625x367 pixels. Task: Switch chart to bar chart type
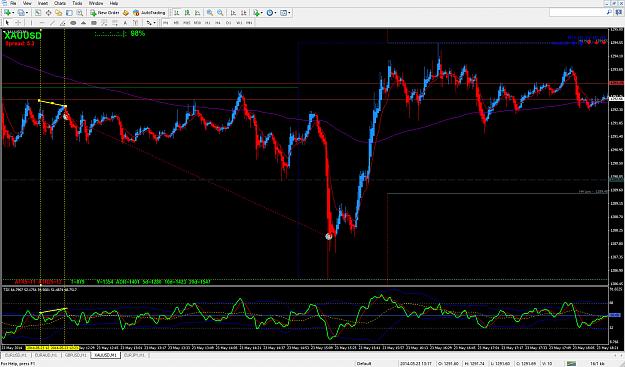[x=176, y=13]
